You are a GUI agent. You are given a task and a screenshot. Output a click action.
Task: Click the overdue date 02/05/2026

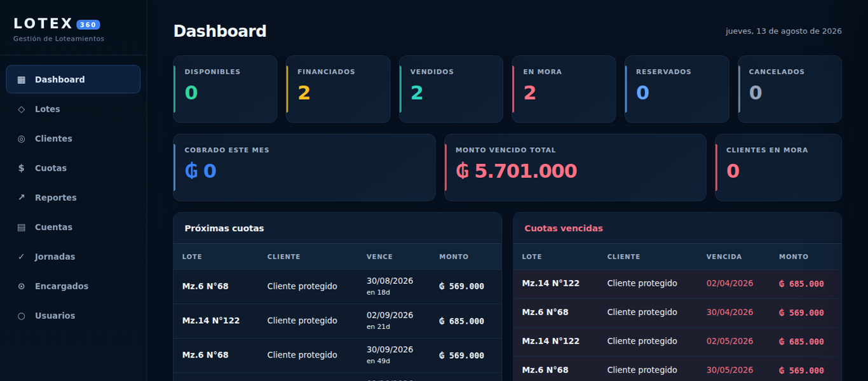pos(729,341)
